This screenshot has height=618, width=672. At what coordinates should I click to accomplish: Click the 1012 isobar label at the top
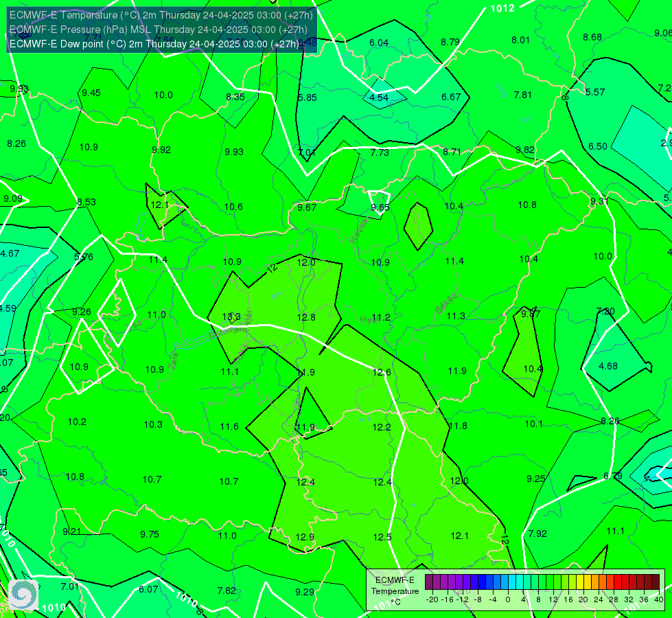pyautogui.click(x=502, y=8)
